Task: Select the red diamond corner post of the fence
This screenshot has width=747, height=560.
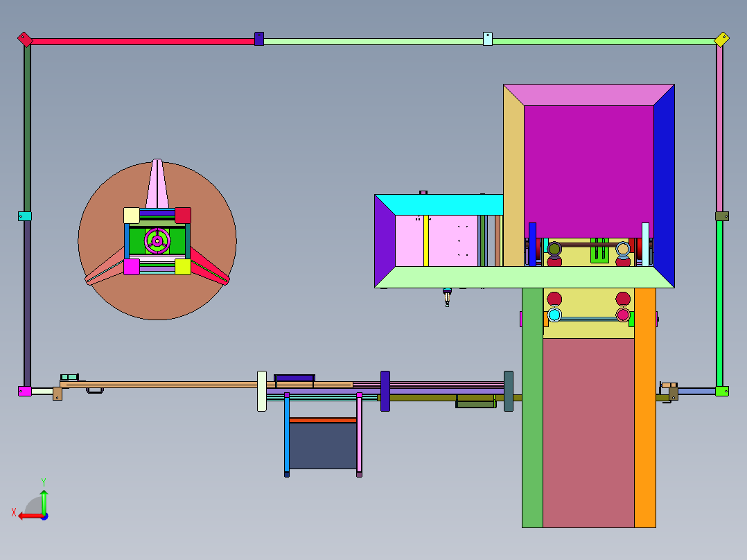Action: click(25, 39)
